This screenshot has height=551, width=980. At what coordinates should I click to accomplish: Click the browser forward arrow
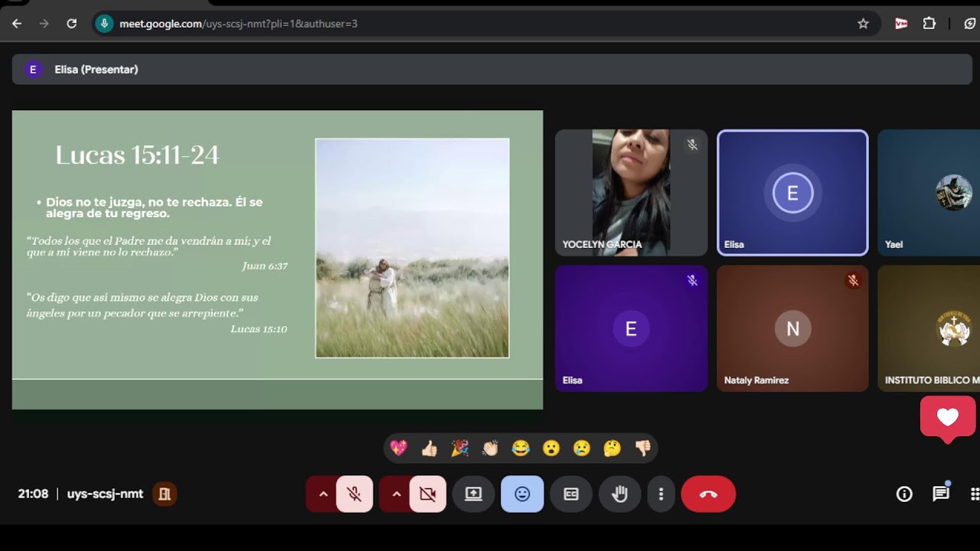click(44, 24)
